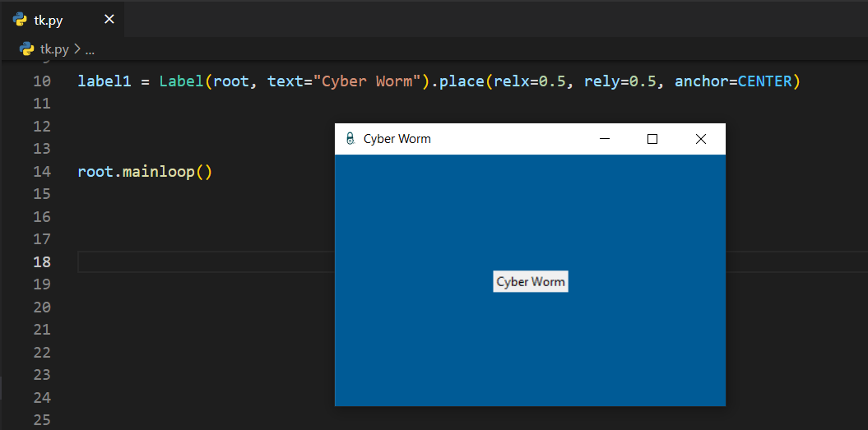The width and height of the screenshot is (868, 430).
Task: Click the Python file icon in the breadcrumb
Action: 27,49
